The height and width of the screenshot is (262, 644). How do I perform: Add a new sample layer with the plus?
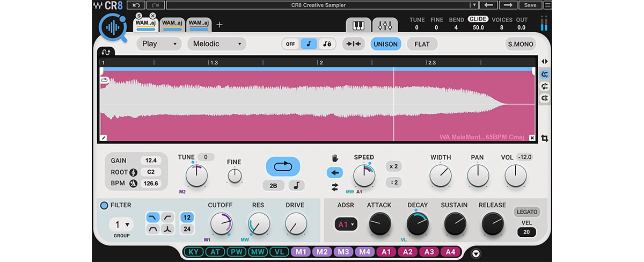[x=219, y=25]
